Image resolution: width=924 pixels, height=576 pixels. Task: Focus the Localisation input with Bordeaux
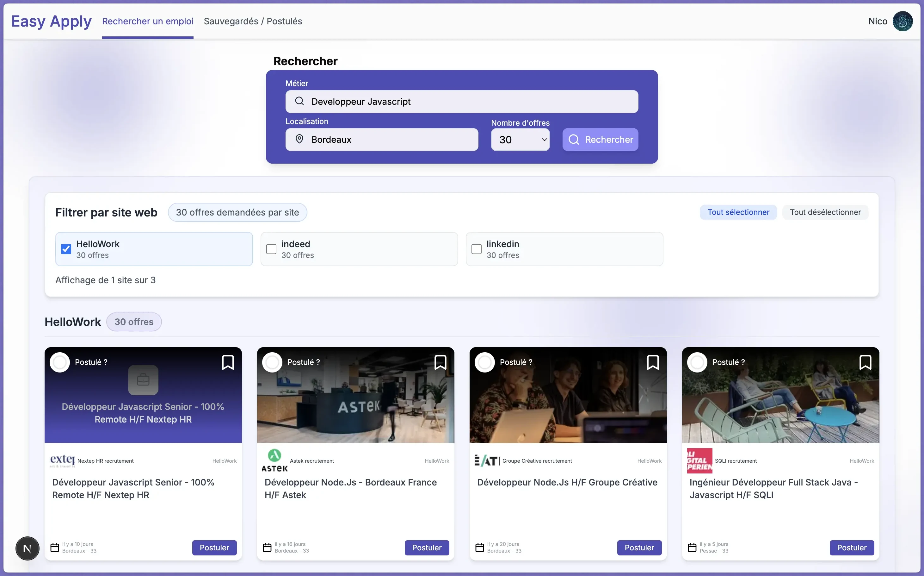pos(382,140)
